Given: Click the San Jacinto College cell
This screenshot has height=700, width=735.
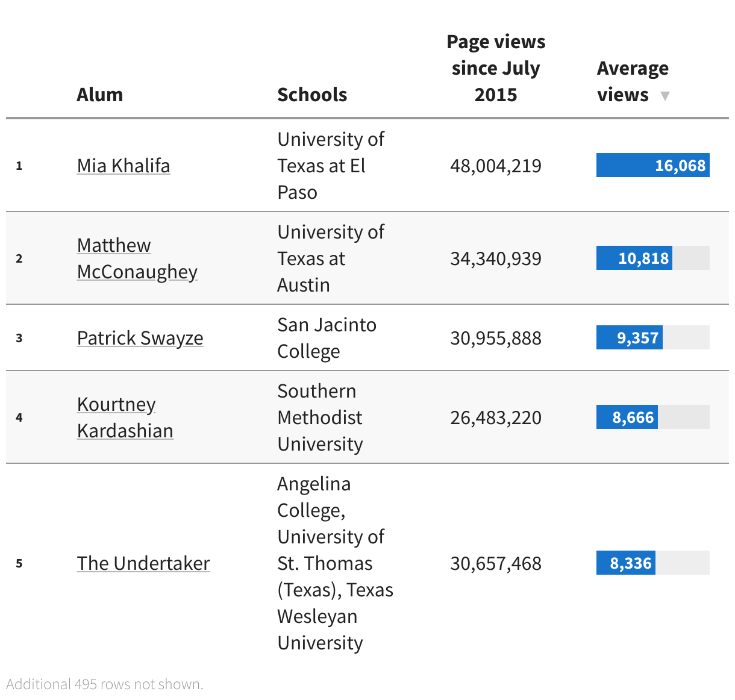Looking at the screenshot, I should tap(327, 338).
